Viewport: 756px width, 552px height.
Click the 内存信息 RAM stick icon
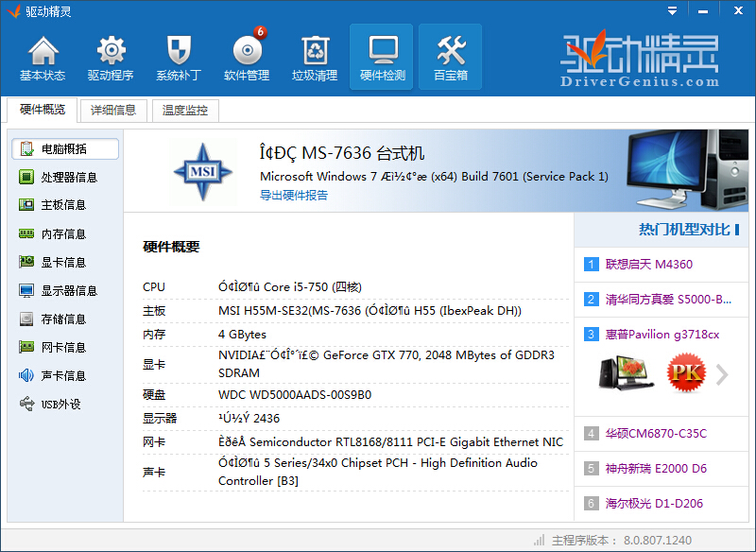tap(26, 233)
